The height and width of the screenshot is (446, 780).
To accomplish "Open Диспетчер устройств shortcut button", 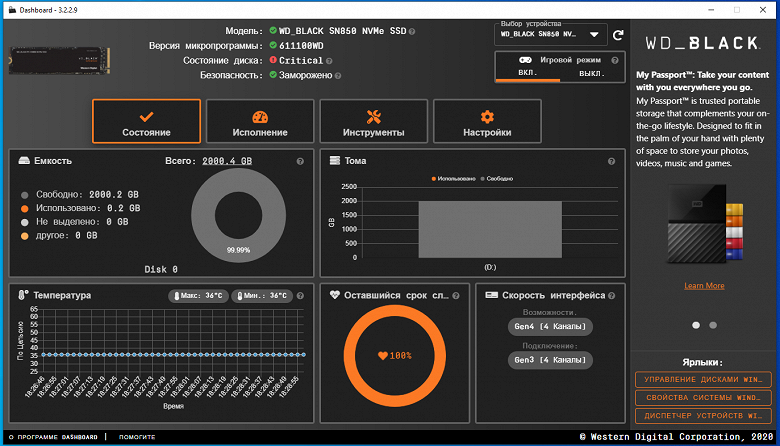I will pyautogui.click(x=703, y=416).
